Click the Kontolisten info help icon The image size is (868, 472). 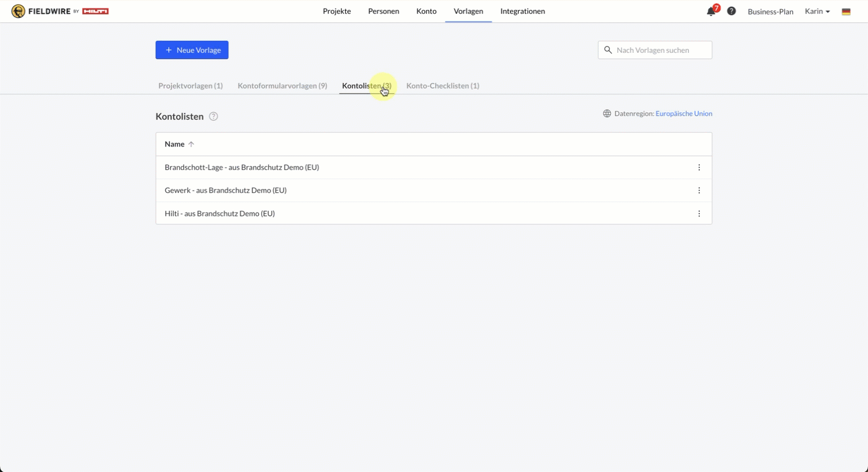pyautogui.click(x=214, y=117)
